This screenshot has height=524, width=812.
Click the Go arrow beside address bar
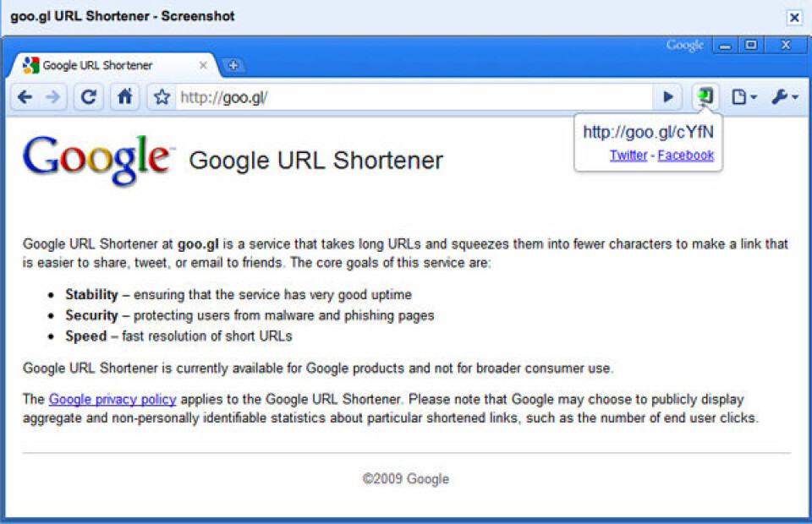coord(668,96)
